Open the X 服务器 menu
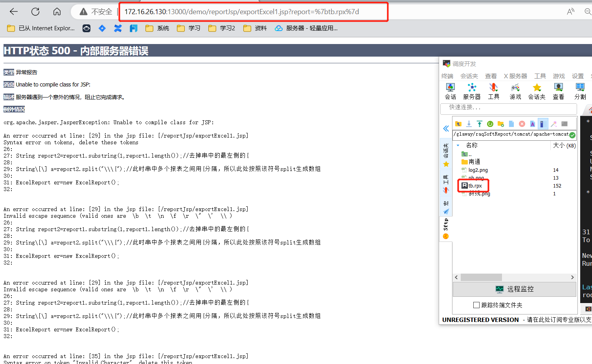 pyautogui.click(x=515, y=76)
